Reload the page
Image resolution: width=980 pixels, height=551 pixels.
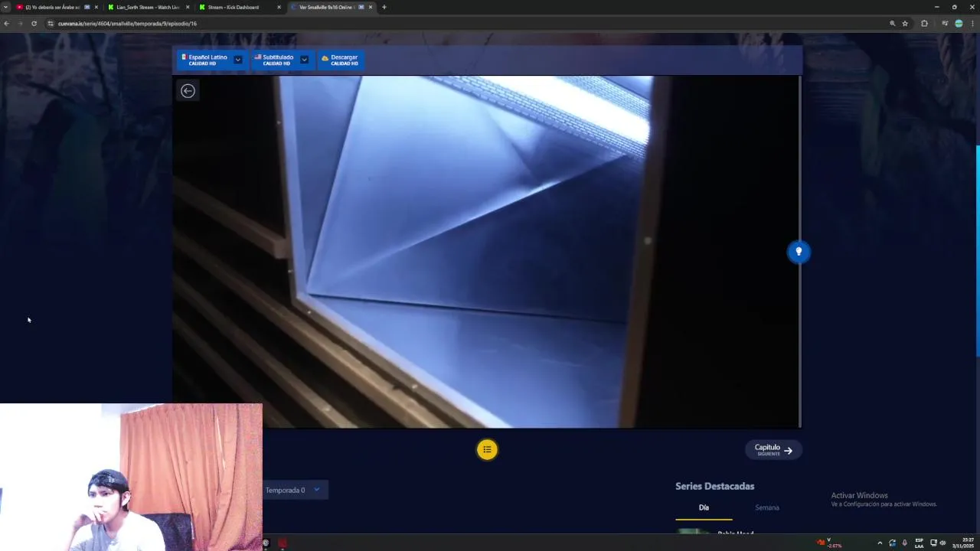34,24
